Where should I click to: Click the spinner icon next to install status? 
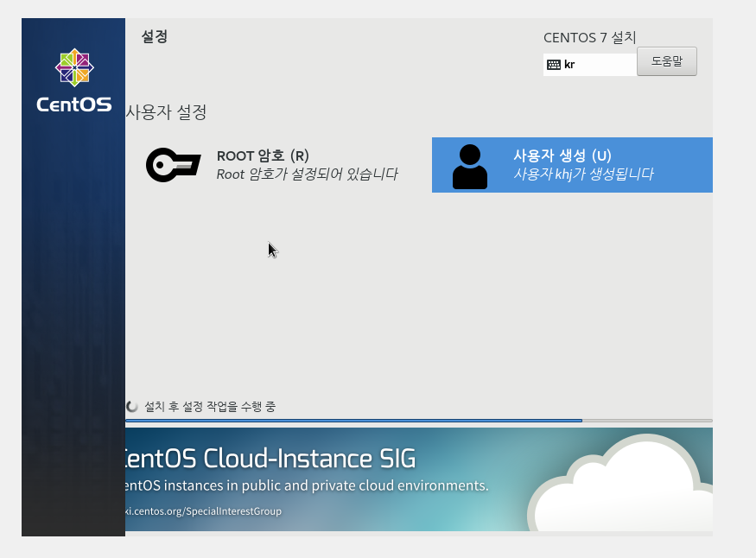point(131,407)
